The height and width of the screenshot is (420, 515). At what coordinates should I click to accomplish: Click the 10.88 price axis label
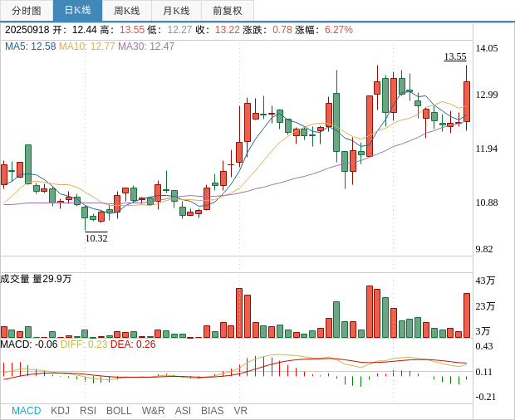click(487, 203)
